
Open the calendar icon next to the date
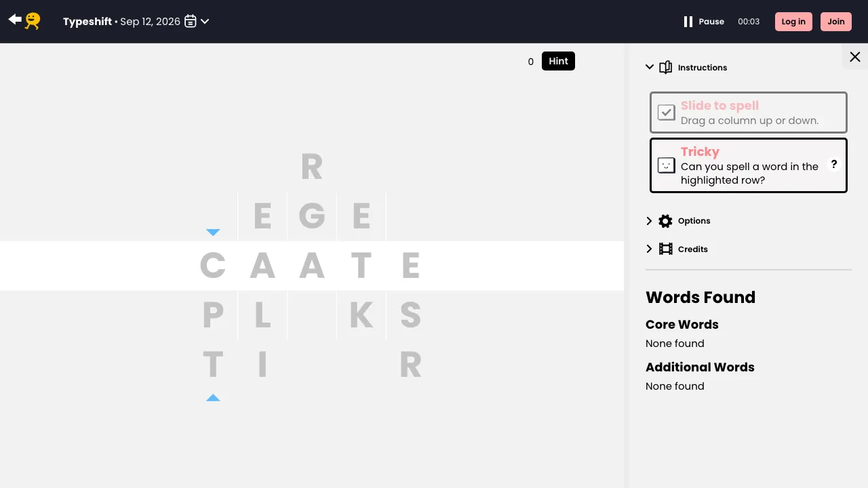coord(191,22)
